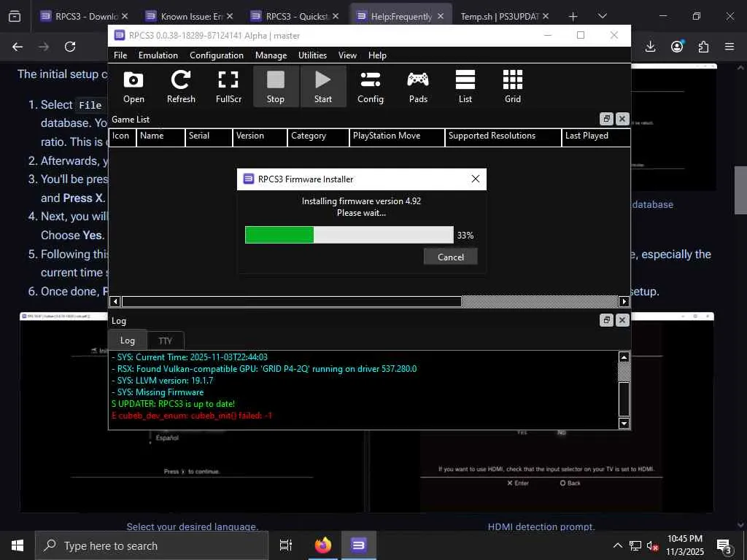Click the Open toolbar icon in RPCS3
The height and width of the screenshot is (560, 747).
click(133, 87)
